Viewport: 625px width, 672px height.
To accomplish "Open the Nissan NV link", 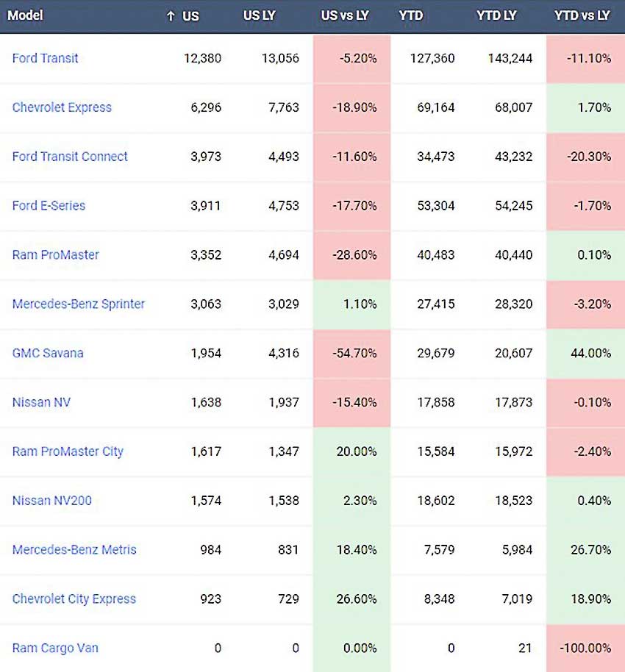I will [41, 402].
